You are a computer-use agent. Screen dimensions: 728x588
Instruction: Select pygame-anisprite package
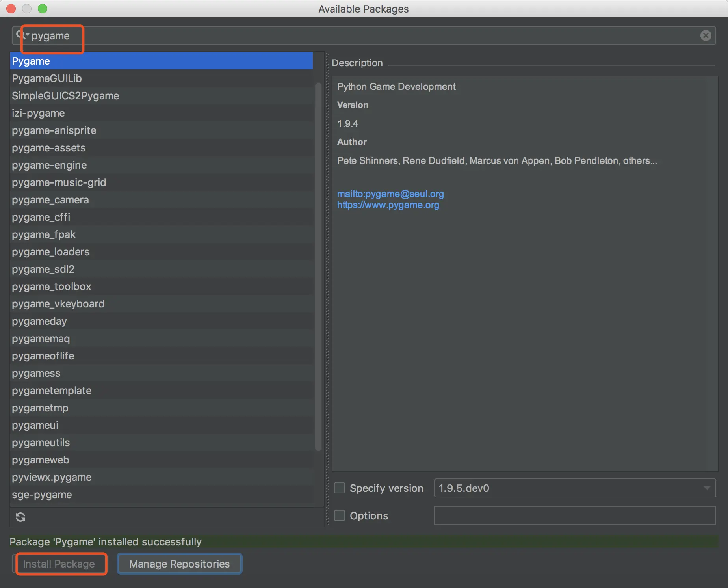coord(162,130)
